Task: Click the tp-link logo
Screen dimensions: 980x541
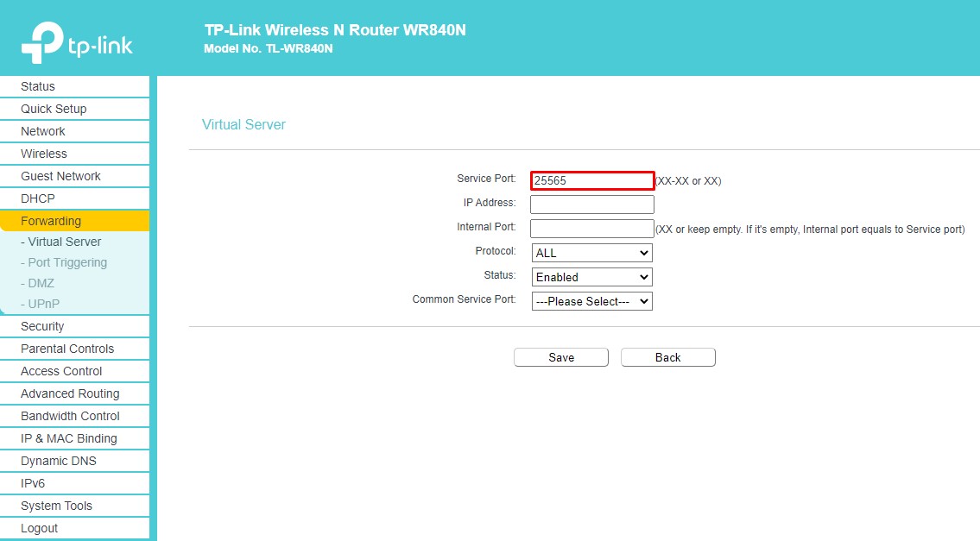Action: click(x=77, y=42)
